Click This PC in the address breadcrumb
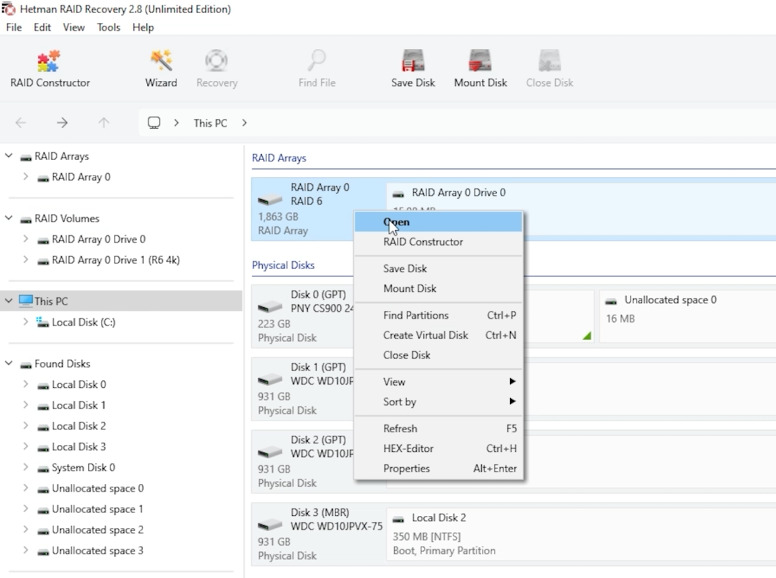 pos(210,123)
